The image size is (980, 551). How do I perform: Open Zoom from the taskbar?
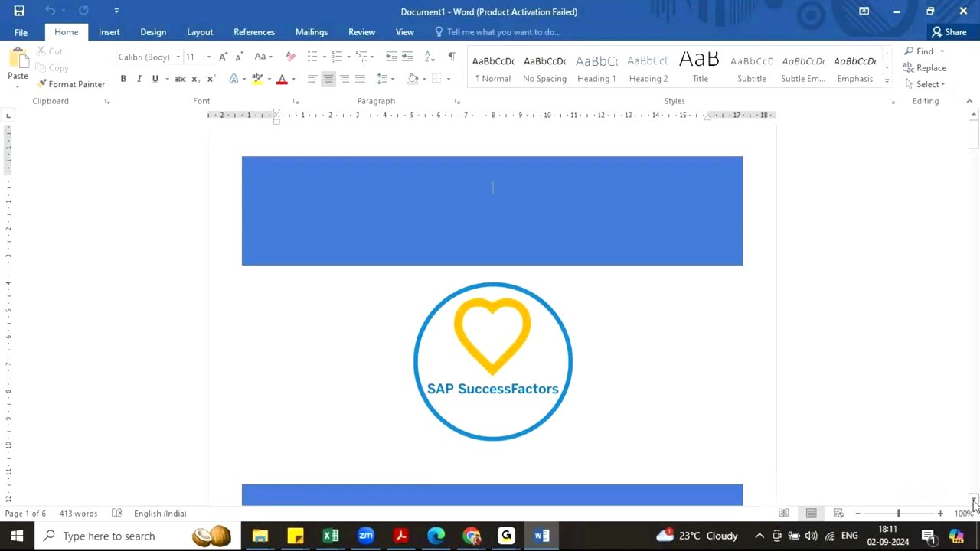point(366,536)
